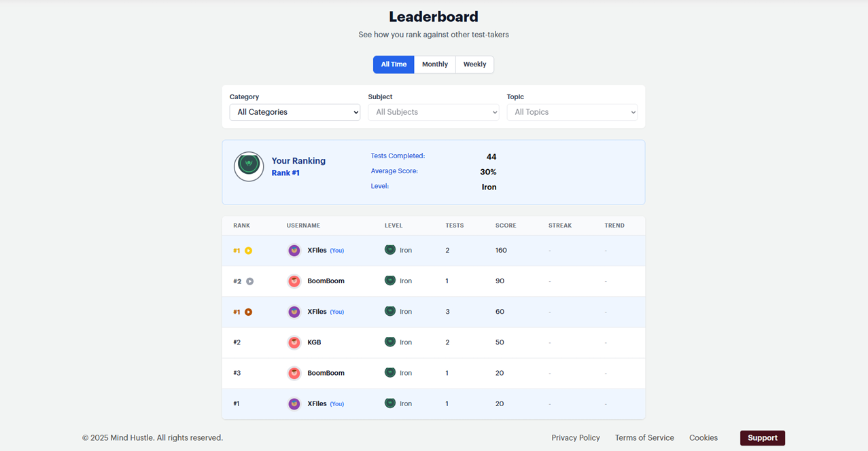Click the KGB user avatar

[294, 342]
